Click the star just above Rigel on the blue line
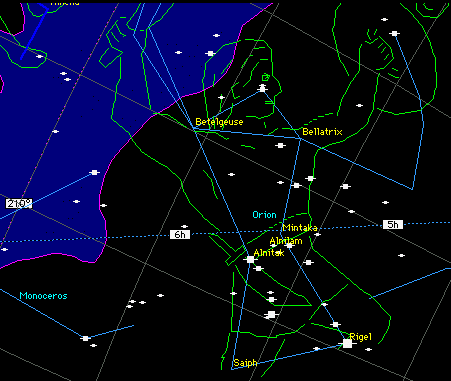The height and width of the screenshot is (381, 451). click(336, 324)
